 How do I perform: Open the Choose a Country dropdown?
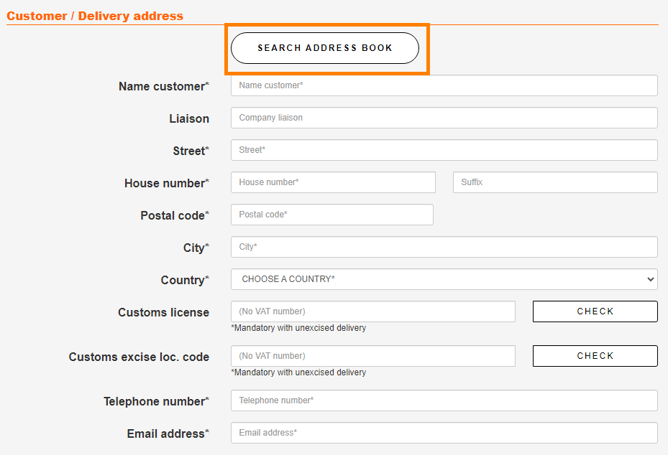[x=444, y=279]
